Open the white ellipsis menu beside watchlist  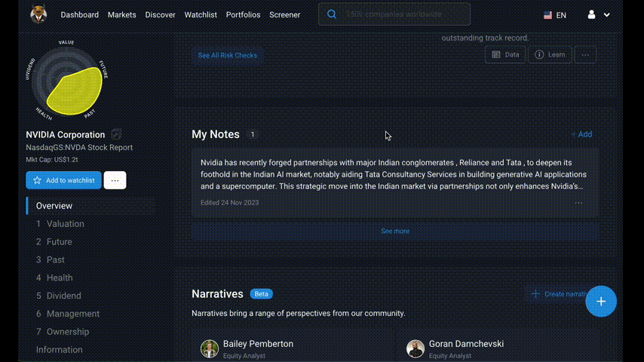(115, 180)
